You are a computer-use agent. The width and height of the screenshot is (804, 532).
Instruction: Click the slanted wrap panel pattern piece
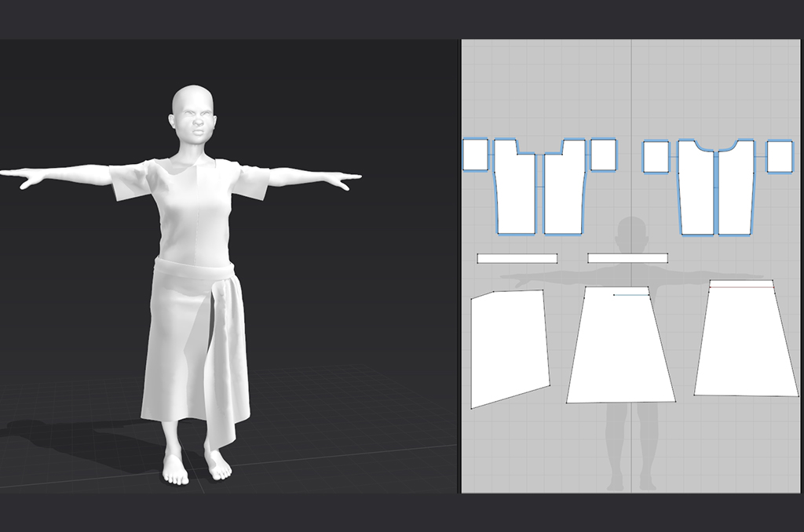click(x=508, y=347)
